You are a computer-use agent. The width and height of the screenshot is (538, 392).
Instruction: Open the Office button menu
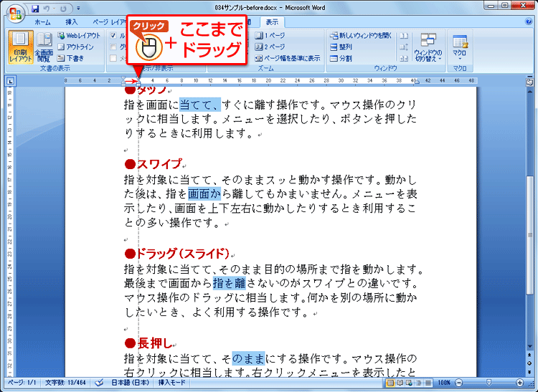[16, 14]
